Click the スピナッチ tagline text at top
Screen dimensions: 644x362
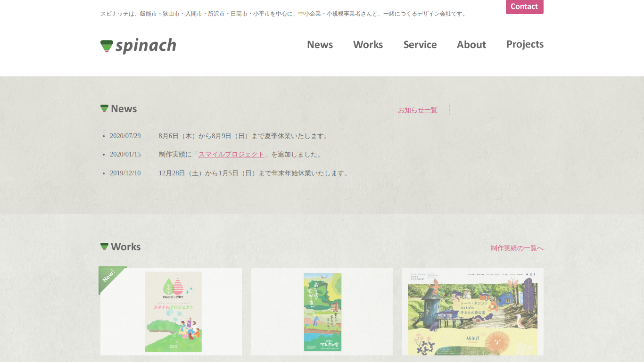(x=284, y=14)
